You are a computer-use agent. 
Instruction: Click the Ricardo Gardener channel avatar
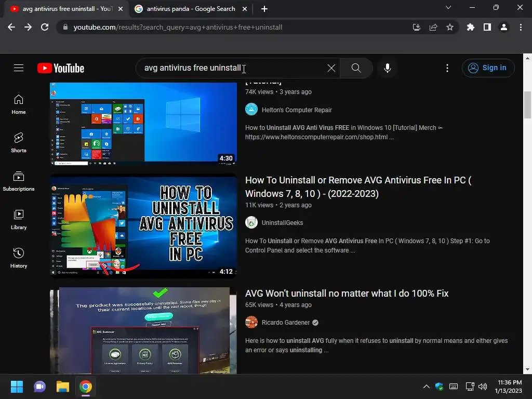point(251,322)
